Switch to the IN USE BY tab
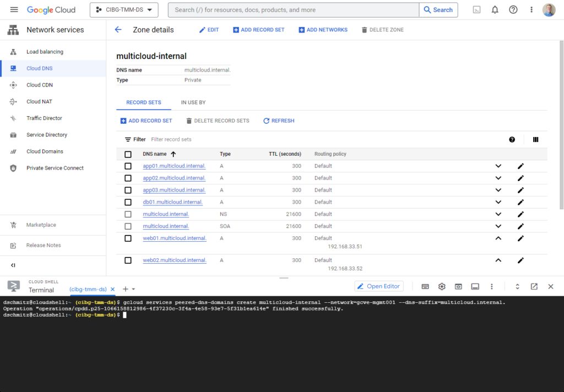 193,102
